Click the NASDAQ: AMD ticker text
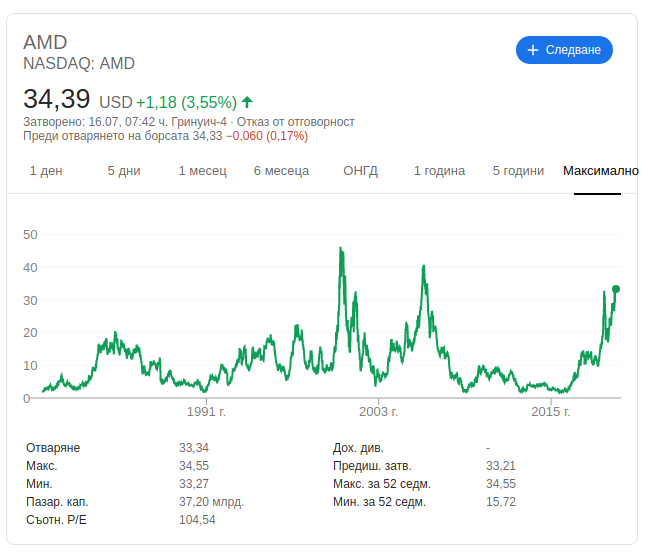The width and height of the screenshot is (648, 557). pos(79,64)
